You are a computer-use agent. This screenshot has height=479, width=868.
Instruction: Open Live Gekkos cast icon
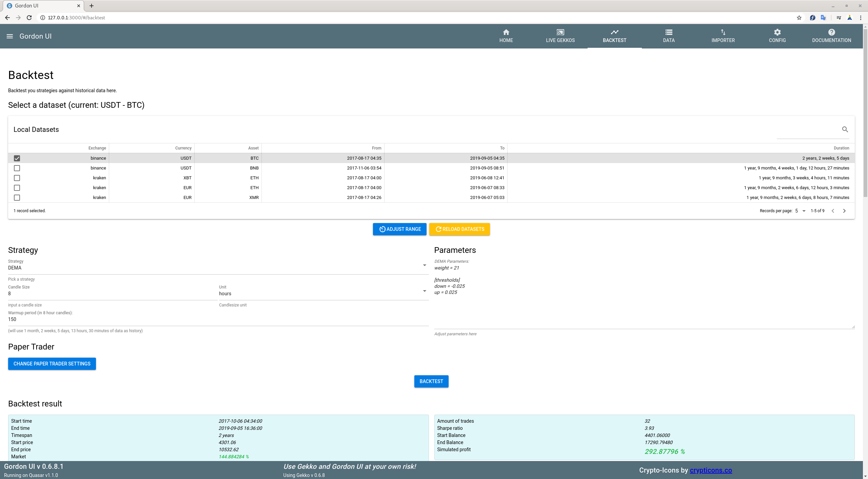coord(560,32)
